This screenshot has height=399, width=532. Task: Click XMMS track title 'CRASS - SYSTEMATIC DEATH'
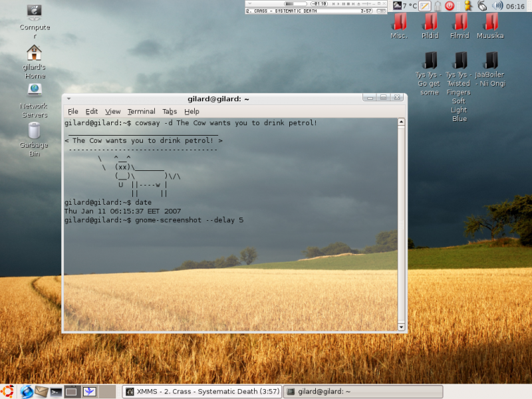pyautogui.click(x=285, y=11)
